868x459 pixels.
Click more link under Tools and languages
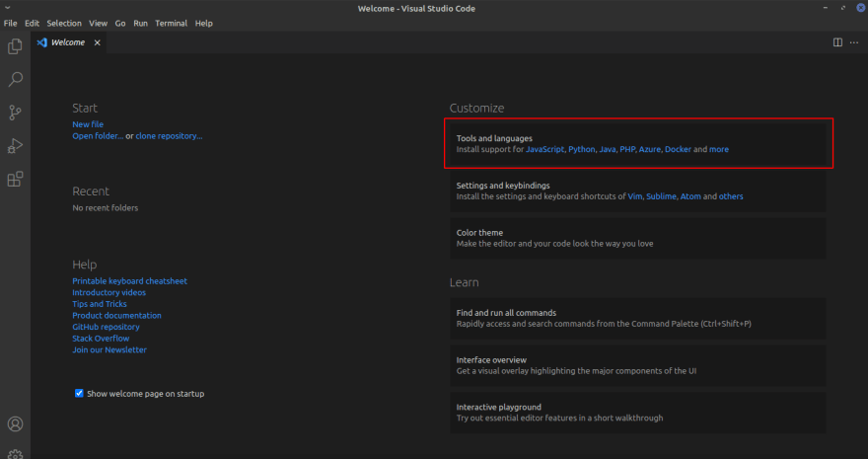[719, 149]
